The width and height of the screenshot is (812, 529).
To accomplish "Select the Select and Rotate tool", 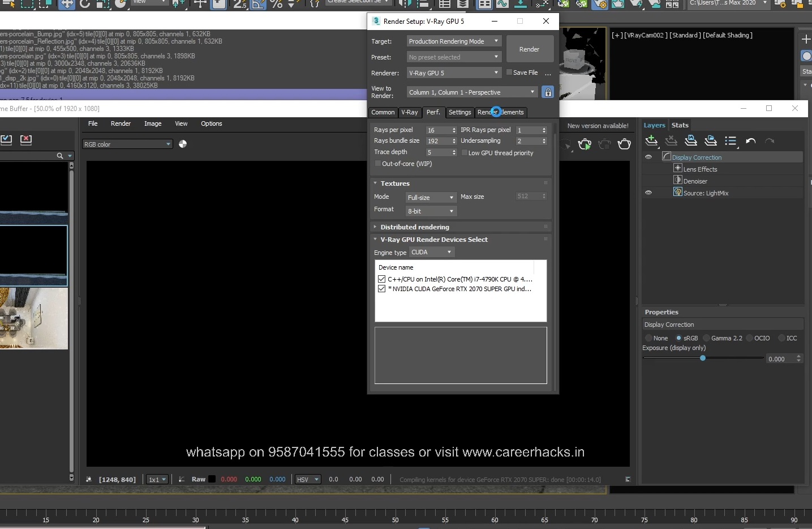I will tap(86, 5).
